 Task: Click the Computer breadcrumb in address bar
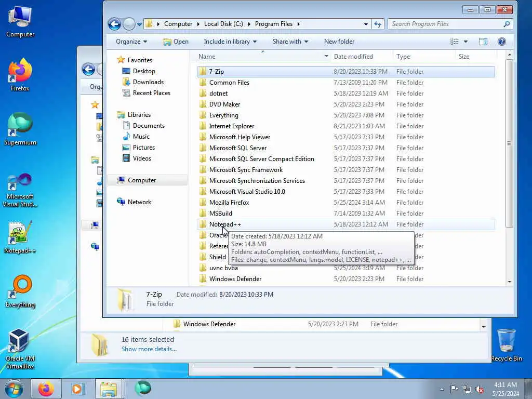click(178, 24)
